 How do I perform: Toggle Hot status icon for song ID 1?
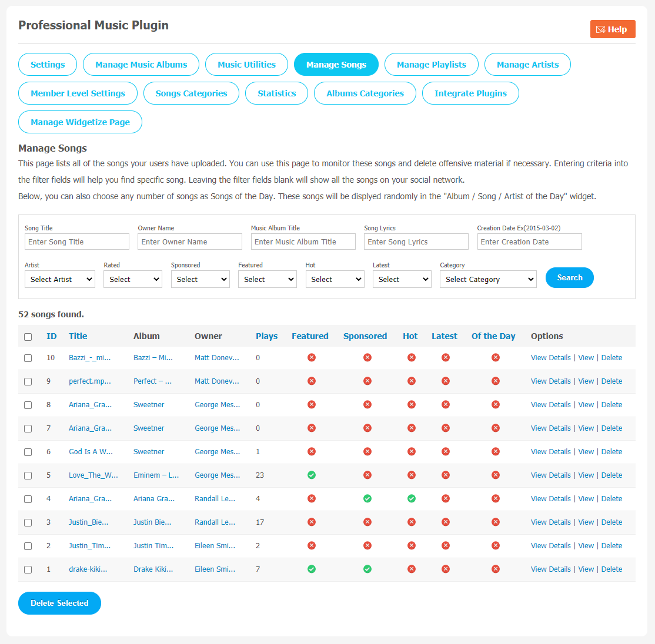[x=412, y=569]
